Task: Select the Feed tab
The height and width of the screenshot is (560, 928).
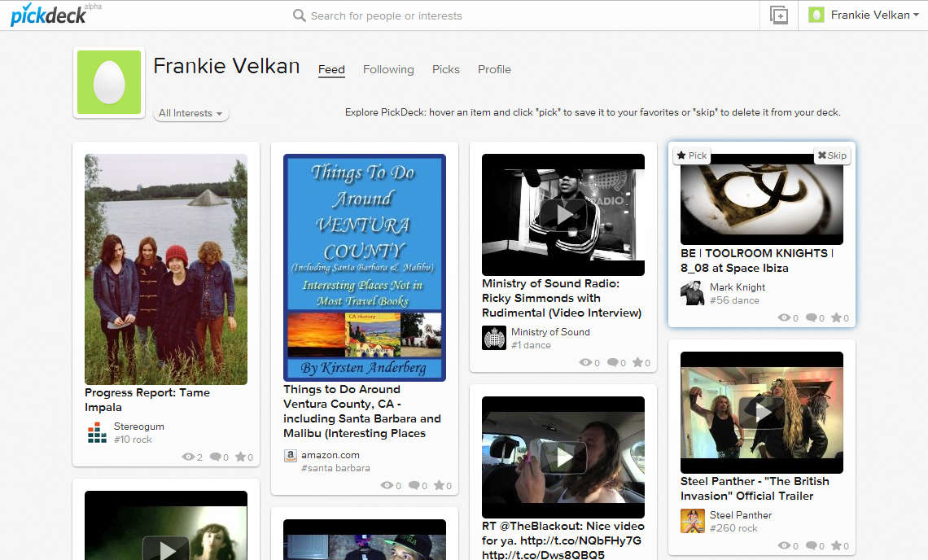Action: pyautogui.click(x=331, y=70)
